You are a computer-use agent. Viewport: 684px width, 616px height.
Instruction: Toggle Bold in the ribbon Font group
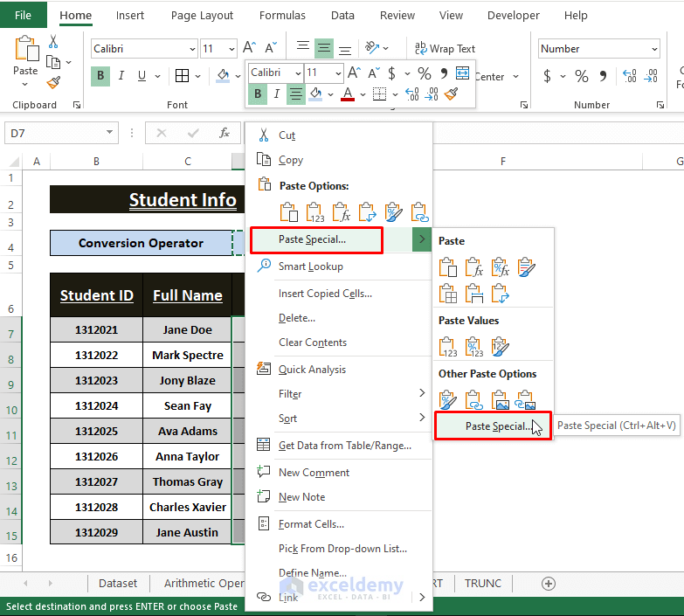click(100, 76)
